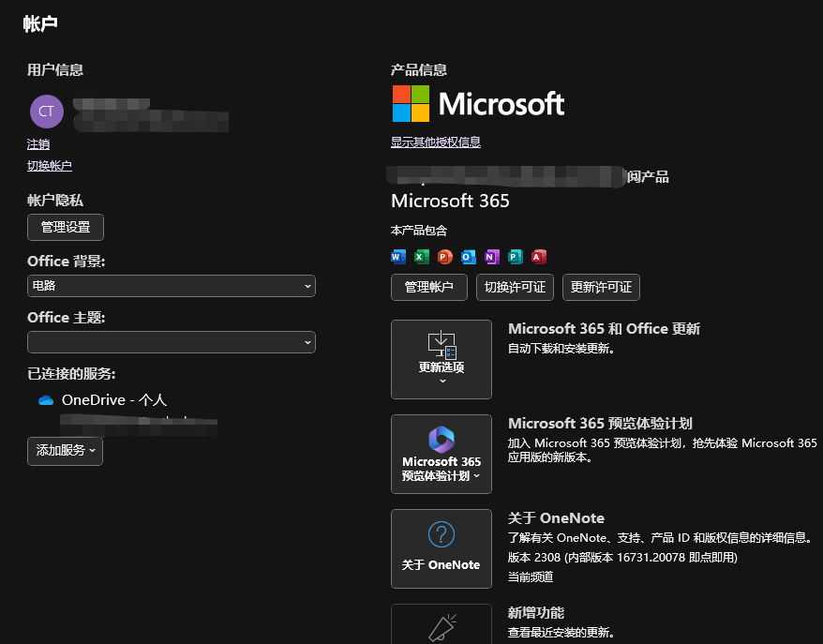Click the 查看最近安装的更新 text
823x644 pixels.
[561, 633]
